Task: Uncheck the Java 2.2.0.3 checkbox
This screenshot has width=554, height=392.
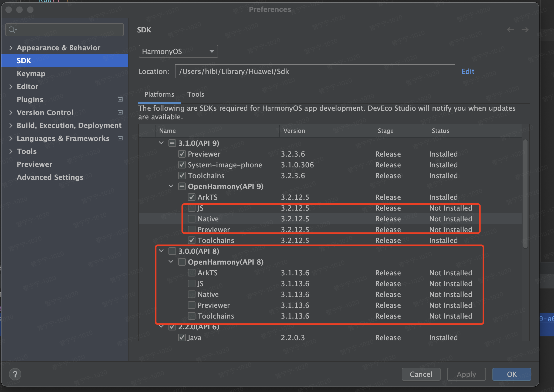Action: click(182, 337)
